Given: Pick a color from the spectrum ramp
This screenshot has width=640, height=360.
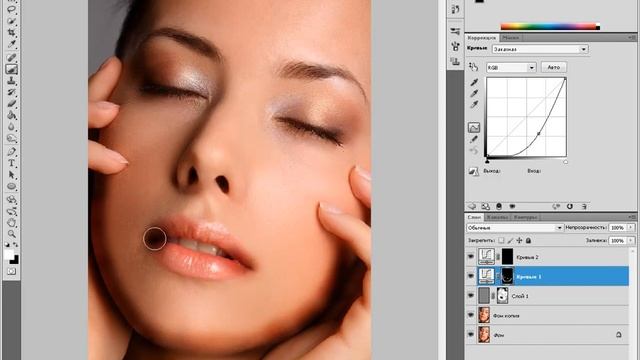Looking at the screenshot, I should [x=550, y=27].
